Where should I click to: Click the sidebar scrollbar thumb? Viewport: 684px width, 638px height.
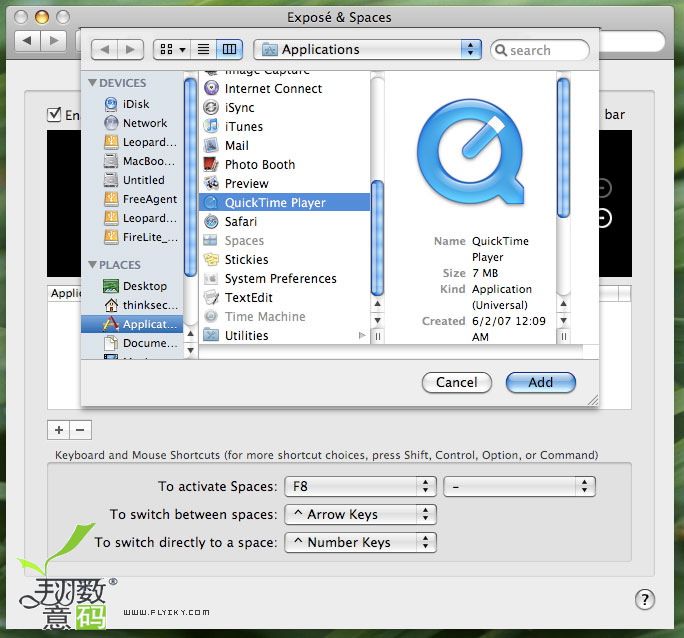(190, 177)
